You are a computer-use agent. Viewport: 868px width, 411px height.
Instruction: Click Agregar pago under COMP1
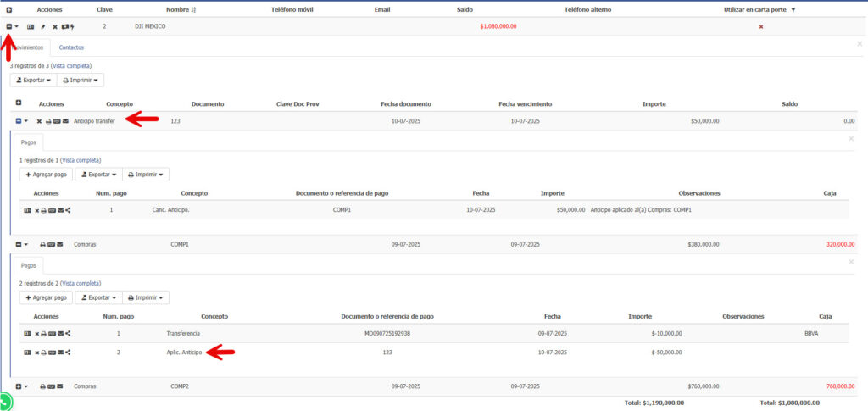point(47,297)
